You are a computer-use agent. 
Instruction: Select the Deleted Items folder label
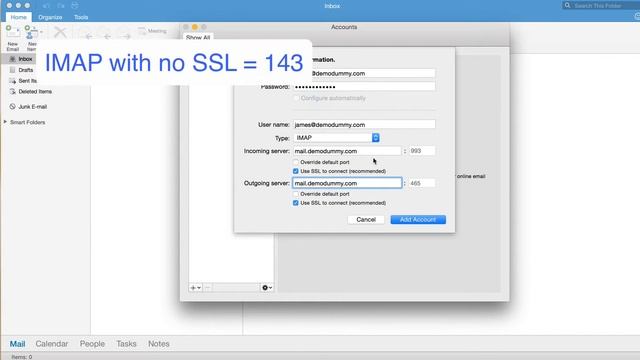[x=35, y=91]
